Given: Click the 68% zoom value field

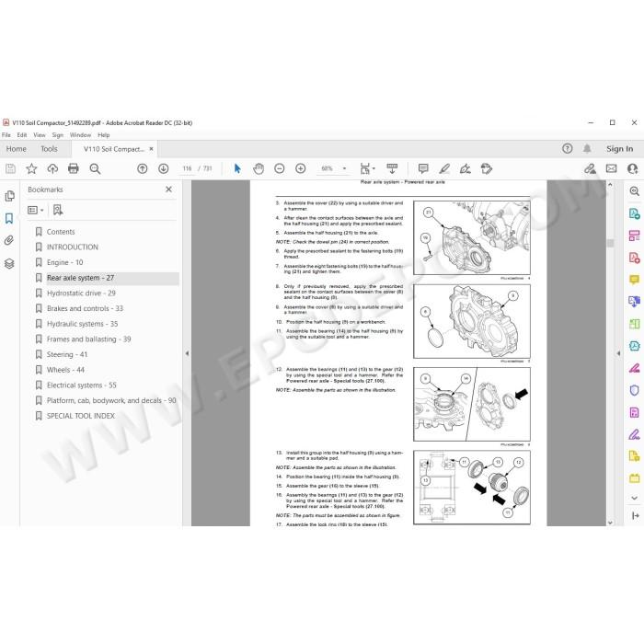Looking at the screenshot, I should tap(327, 168).
